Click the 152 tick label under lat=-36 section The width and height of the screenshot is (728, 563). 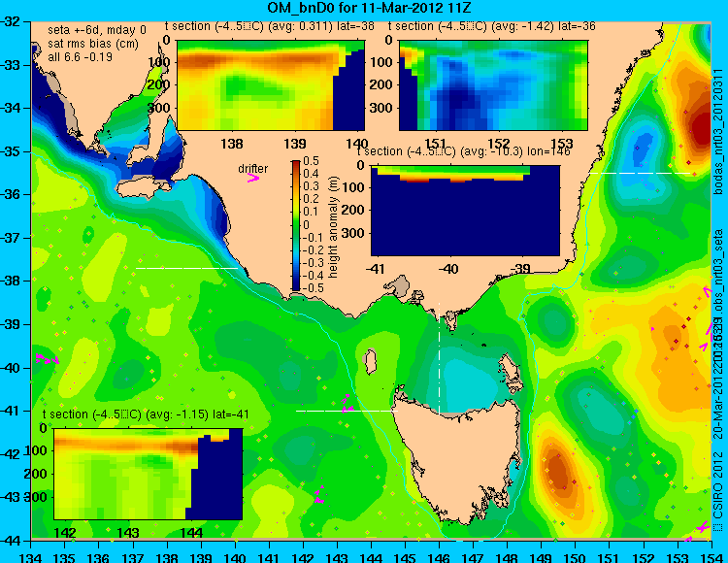pos(499,144)
